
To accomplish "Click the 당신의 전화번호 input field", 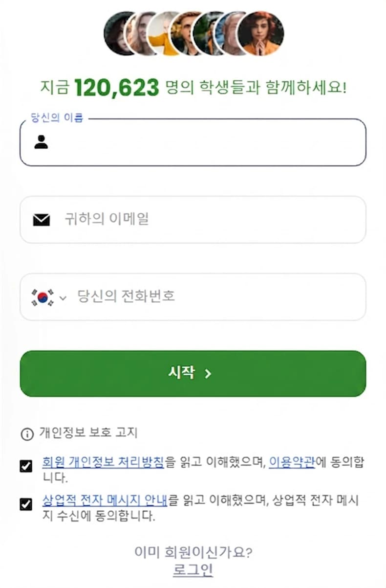I will (x=193, y=297).
